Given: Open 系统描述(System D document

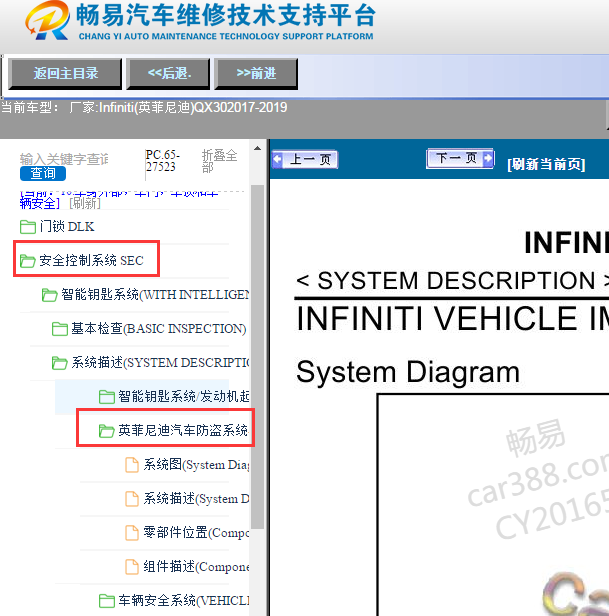Looking at the screenshot, I should click(196, 499).
